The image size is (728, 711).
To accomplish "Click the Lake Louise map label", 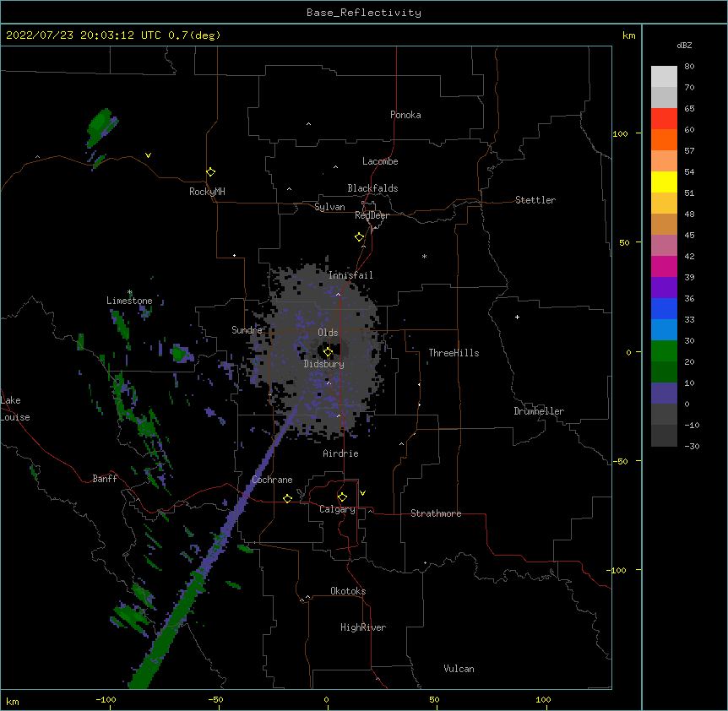I will tap(15, 409).
